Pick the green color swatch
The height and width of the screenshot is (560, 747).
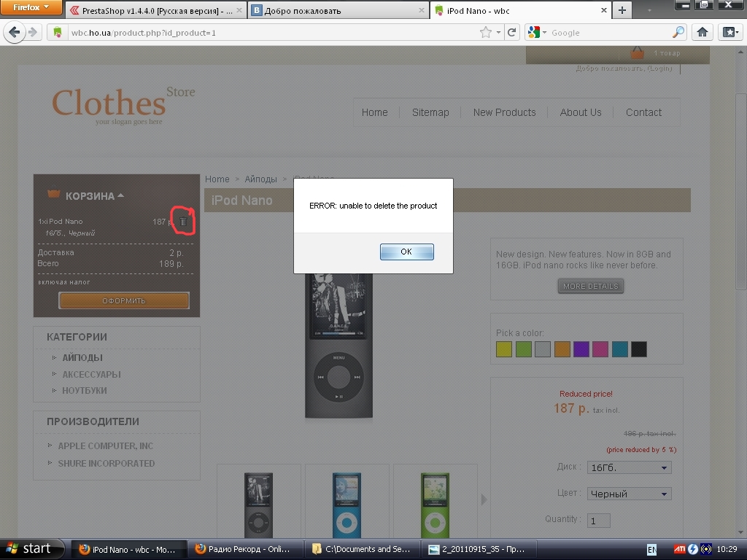[x=524, y=349]
